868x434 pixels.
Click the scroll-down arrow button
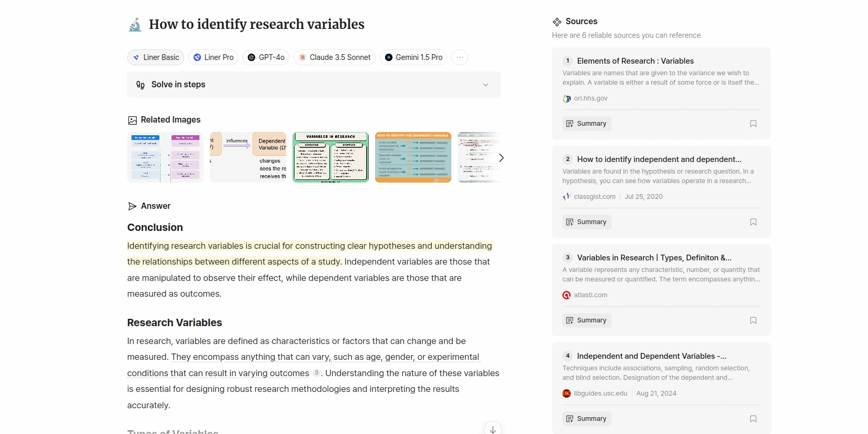492,429
